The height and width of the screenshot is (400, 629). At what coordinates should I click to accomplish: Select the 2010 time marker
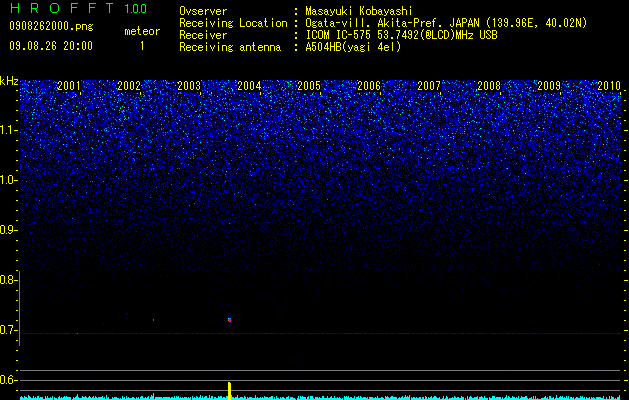(609, 86)
